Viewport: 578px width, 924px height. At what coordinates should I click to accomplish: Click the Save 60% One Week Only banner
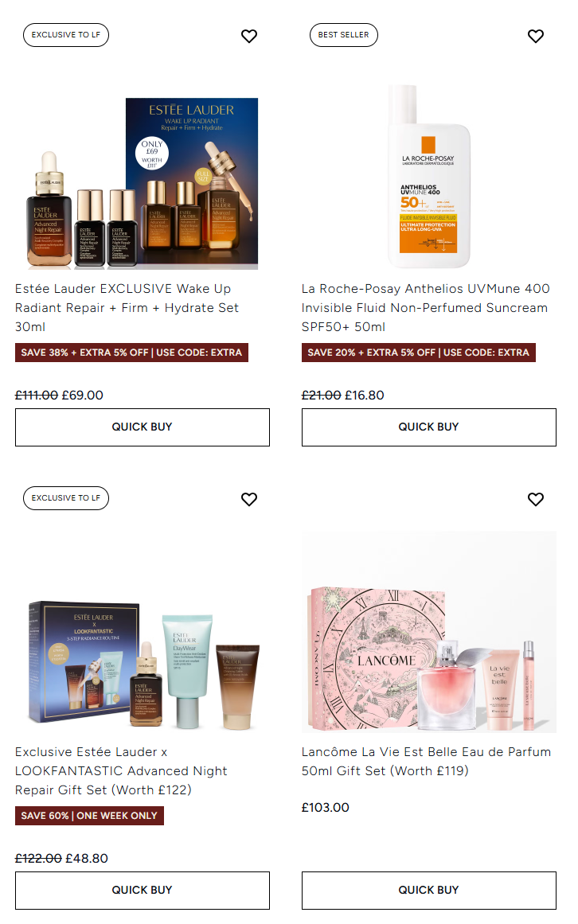click(x=89, y=816)
